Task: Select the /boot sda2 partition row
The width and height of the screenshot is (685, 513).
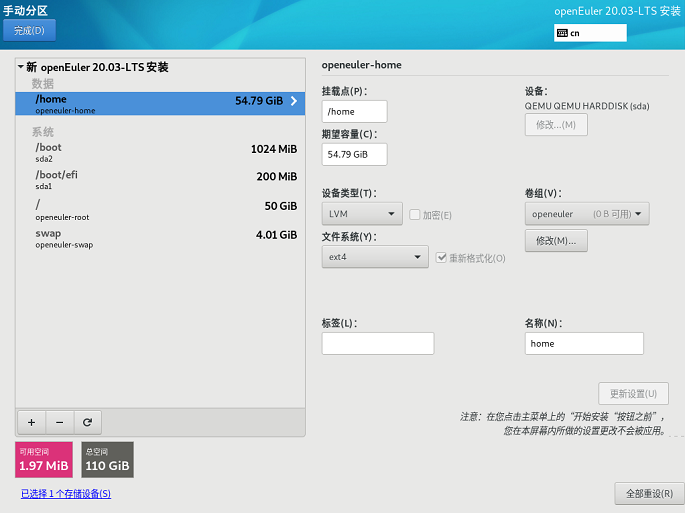Action: coord(160,152)
